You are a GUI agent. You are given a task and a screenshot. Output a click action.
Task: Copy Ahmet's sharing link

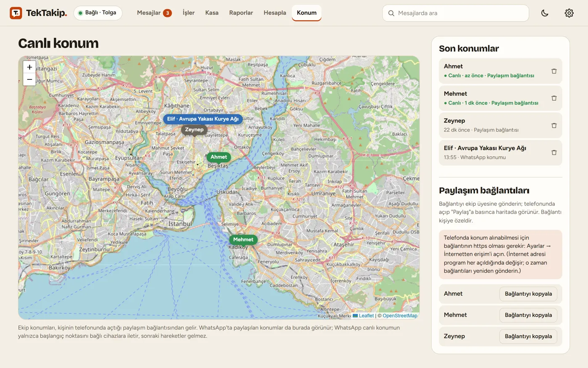[528, 294]
